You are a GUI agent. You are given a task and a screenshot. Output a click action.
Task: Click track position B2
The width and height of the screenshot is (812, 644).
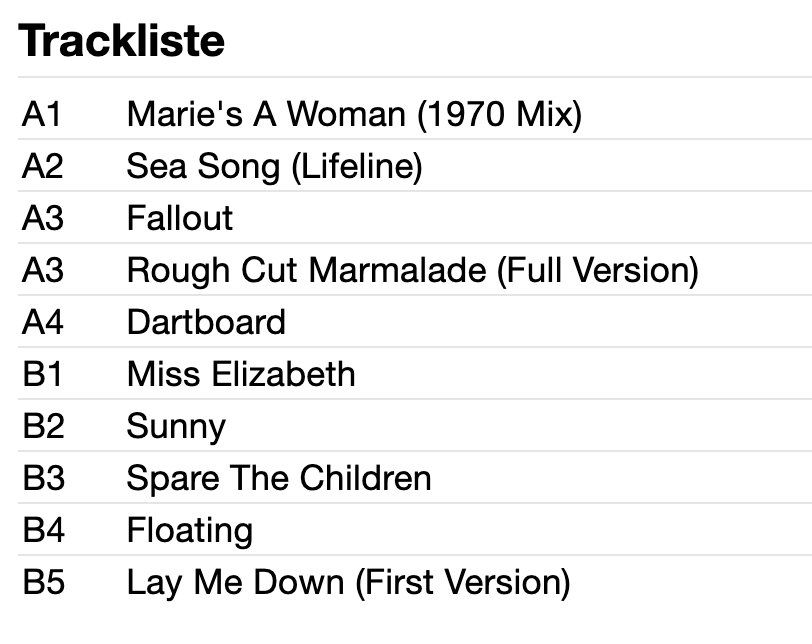tap(44, 426)
